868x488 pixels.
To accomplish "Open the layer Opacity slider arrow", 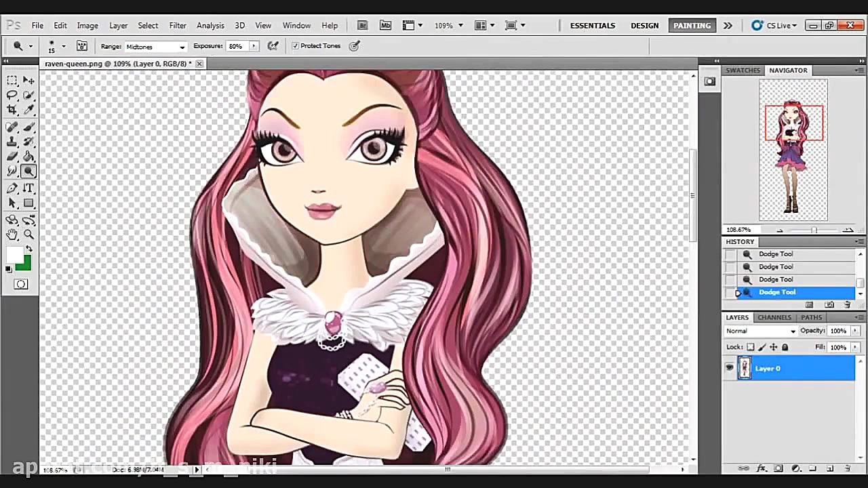I will click(854, 331).
